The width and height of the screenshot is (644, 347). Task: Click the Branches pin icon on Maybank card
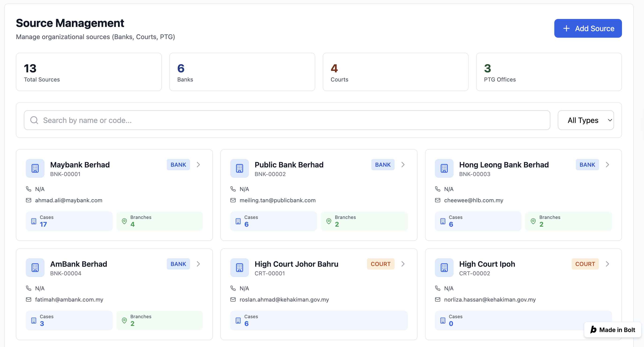coord(124,221)
